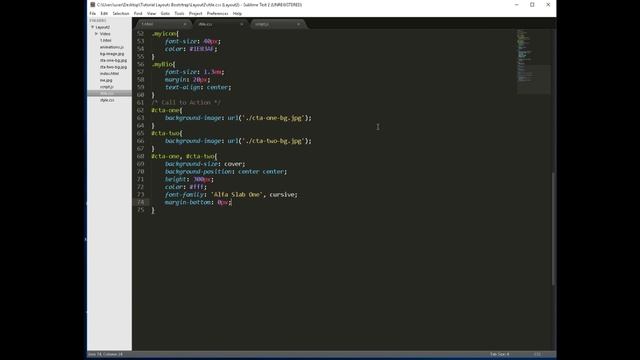This screenshot has height=360, width=640.
Task: Open script.js from the sidebar
Action: [x=107, y=87]
